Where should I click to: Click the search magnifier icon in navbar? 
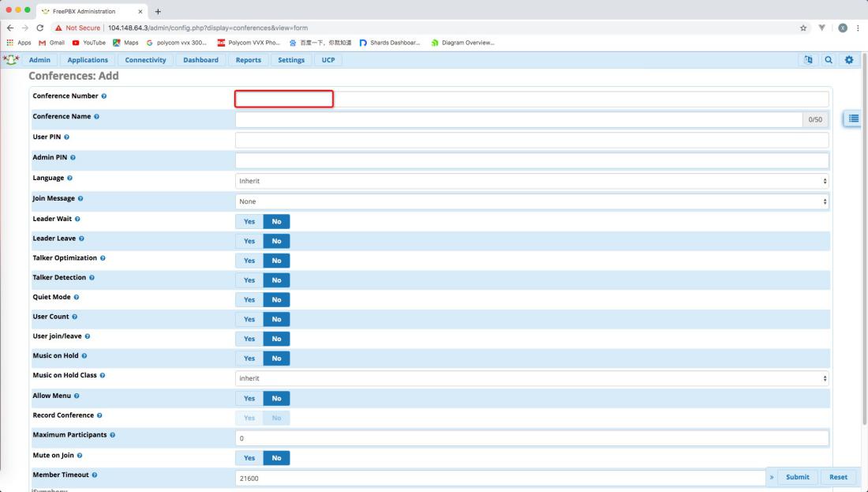[828, 60]
